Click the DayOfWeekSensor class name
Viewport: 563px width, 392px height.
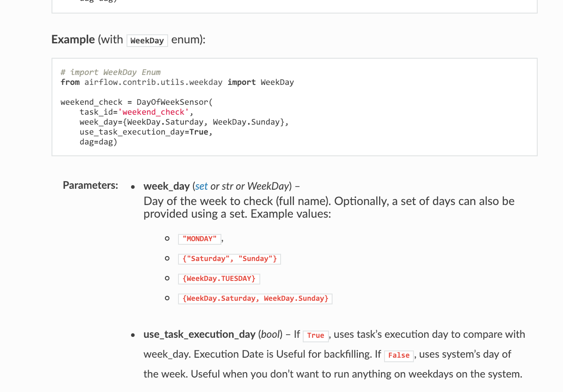174,102
